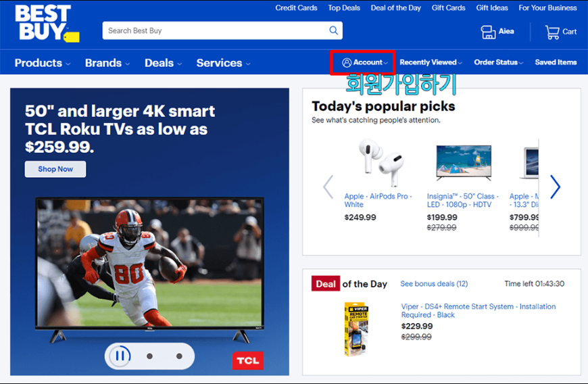Viewport: 588px width, 384px height.
Task: Click Time left 01:43:30 countdown
Action: (x=534, y=284)
